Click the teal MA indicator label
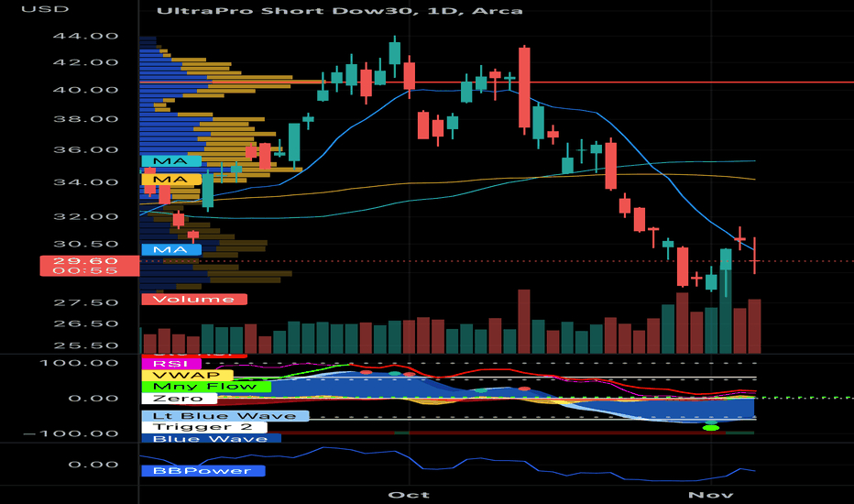Viewport: 854px width, 504px height. [x=171, y=161]
